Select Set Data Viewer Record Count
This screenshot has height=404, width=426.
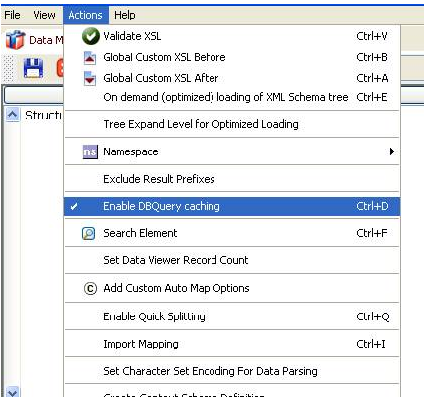click(x=232, y=260)
